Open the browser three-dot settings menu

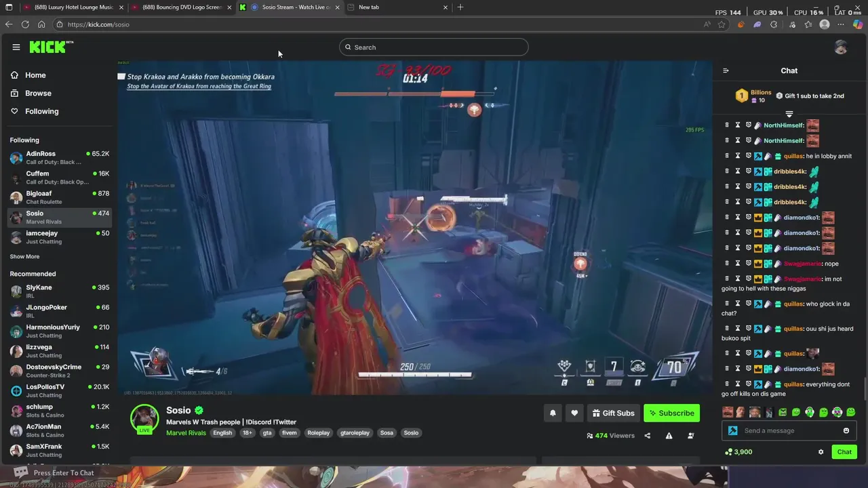(x=841, y=24)
